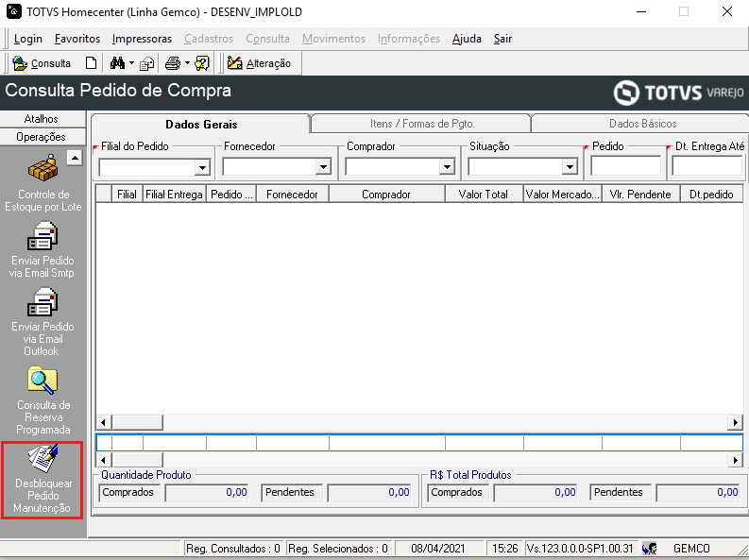Expand the printer options dropdown arrow
The image size is (749, 560).
point(187,63)
